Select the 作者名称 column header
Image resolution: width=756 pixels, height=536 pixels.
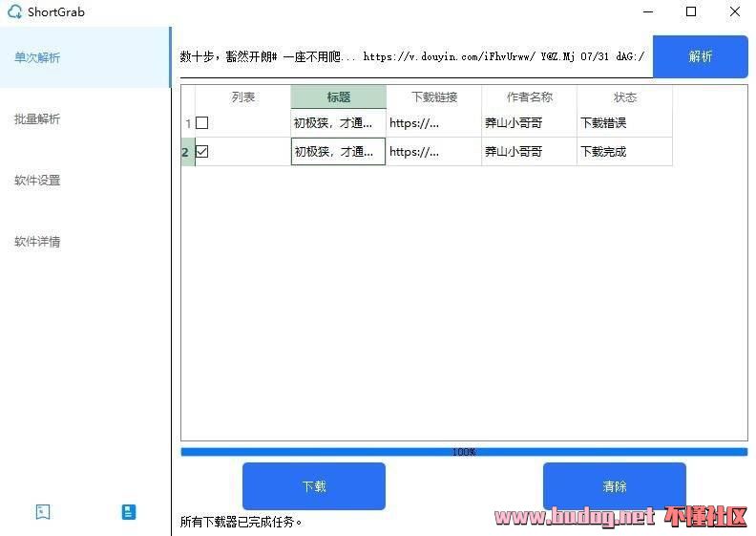(529, 96)
